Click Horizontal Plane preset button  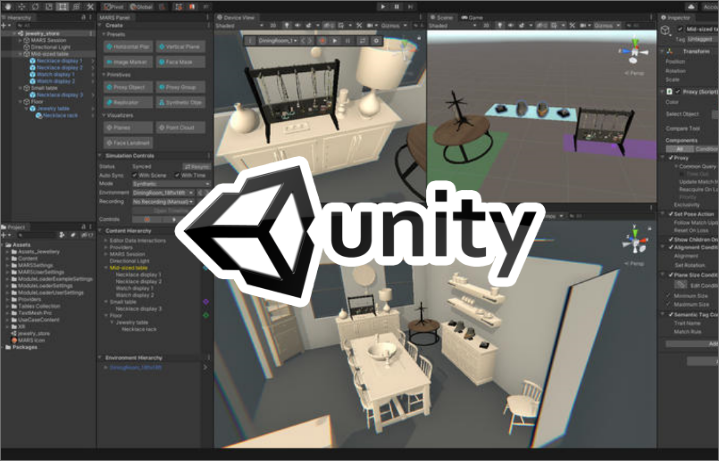tap(128, 46)
